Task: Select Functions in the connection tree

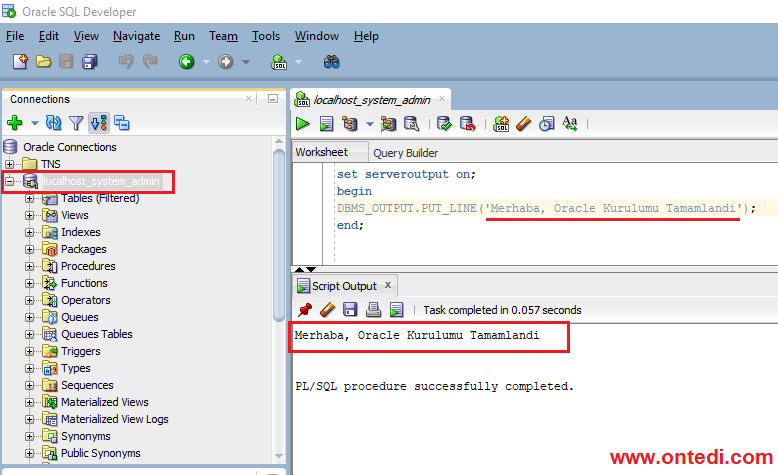Action: [x=84, y=283]
